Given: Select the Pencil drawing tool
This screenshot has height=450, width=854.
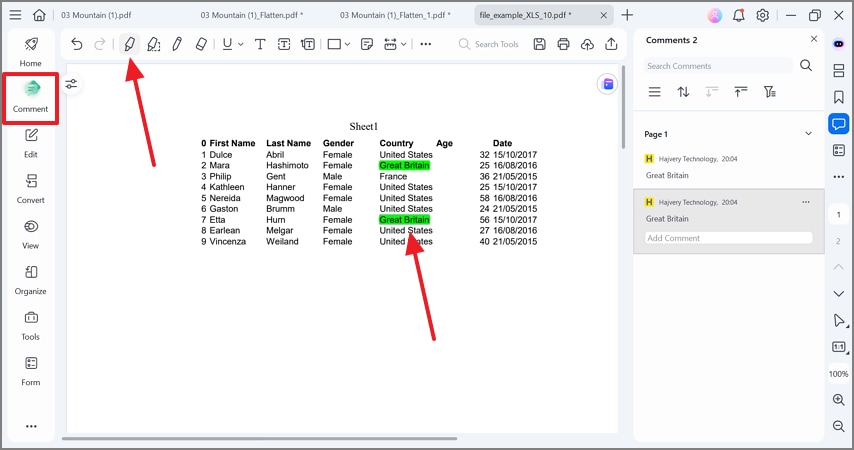Looking at the screenshot, I should click(x=177, y=44).
